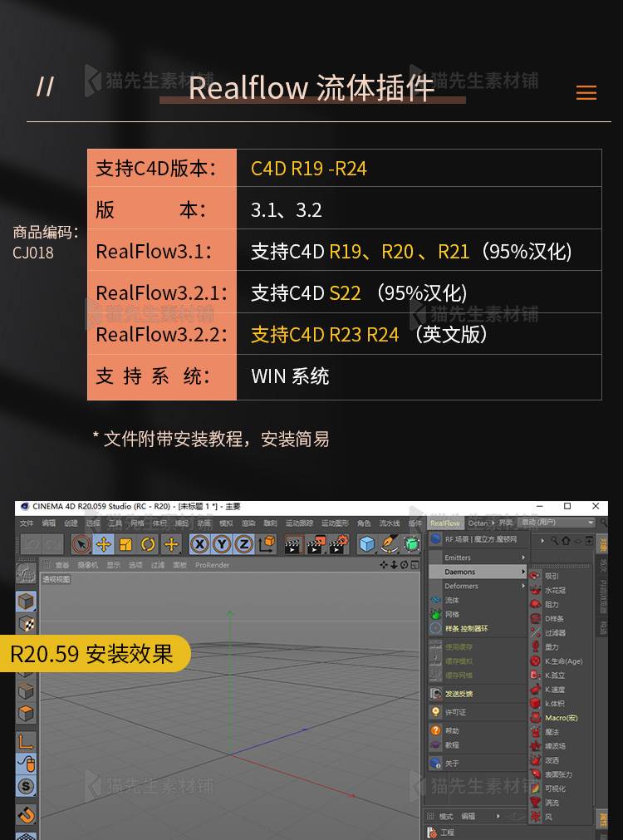Viewport: 623px width, 840px height.
Task: Open the 摄像机 viewport menu
Action: click(x=88, y=565)
